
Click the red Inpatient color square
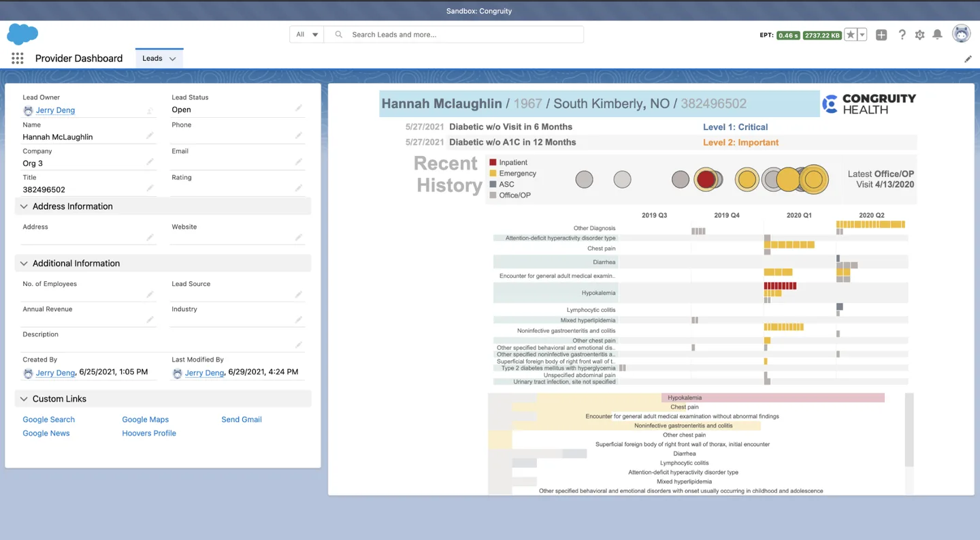pyautogui.click(x=493, y=162)
